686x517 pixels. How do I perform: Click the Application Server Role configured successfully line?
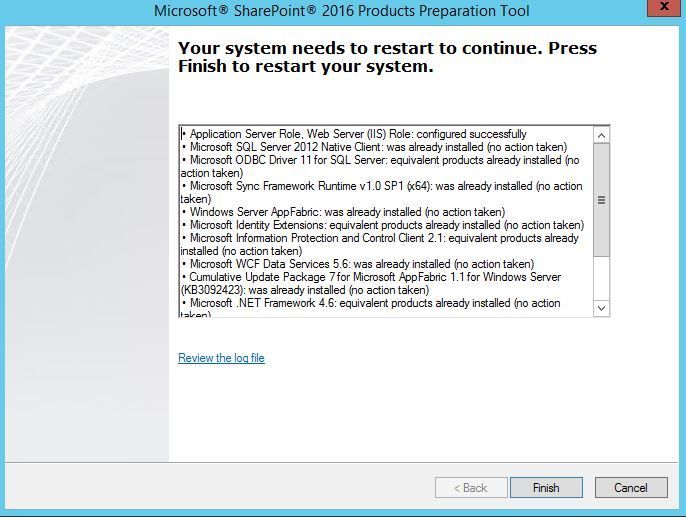[x=354, y=134]
